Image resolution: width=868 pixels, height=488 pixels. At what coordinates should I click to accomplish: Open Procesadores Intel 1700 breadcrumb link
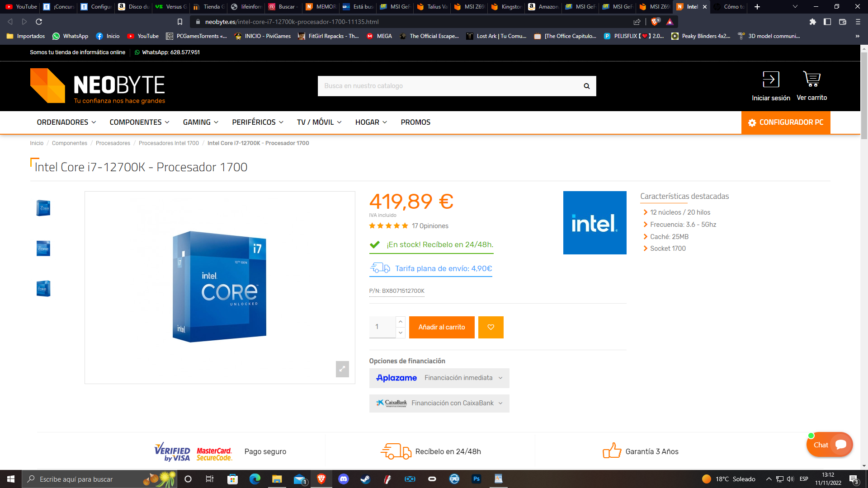(169, 143)
